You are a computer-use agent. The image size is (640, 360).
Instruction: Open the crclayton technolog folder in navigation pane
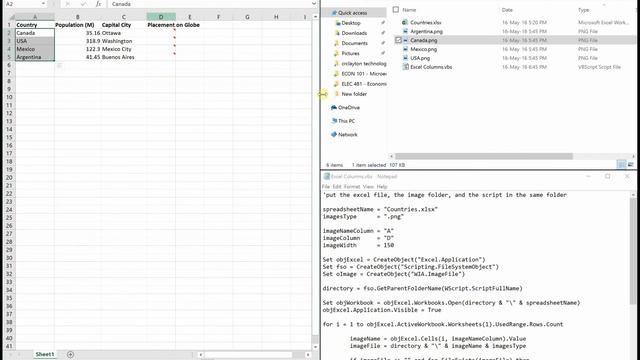tap(364, 63)
